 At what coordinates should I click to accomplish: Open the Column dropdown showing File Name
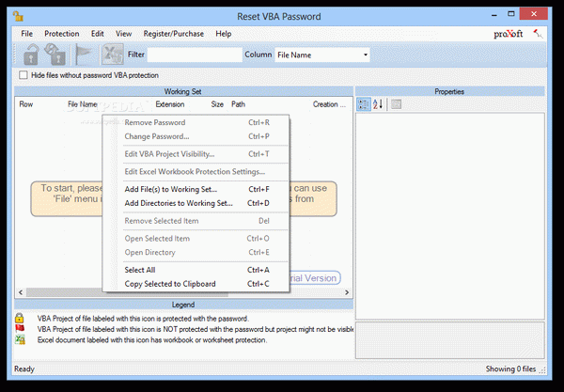coord(322,55)
